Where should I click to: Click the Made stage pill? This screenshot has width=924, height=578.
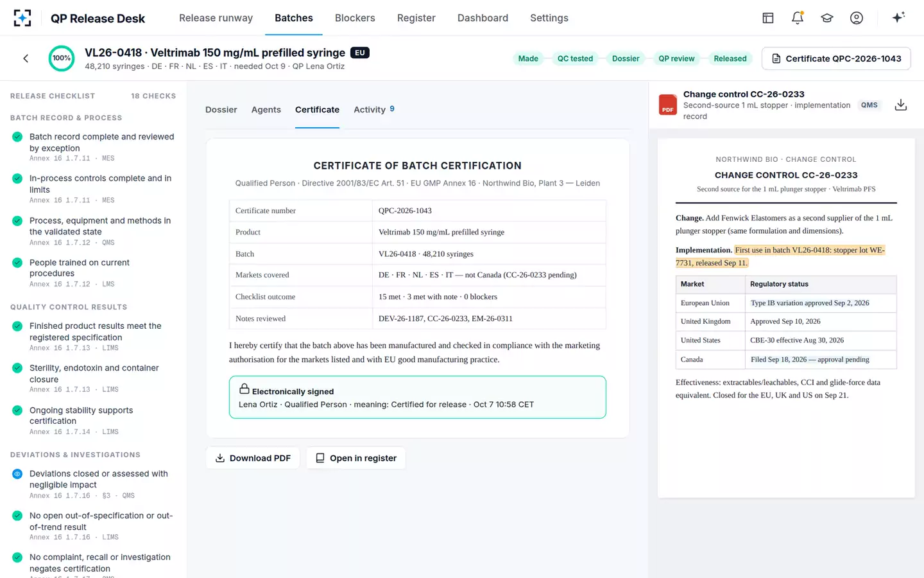point(528,58)
